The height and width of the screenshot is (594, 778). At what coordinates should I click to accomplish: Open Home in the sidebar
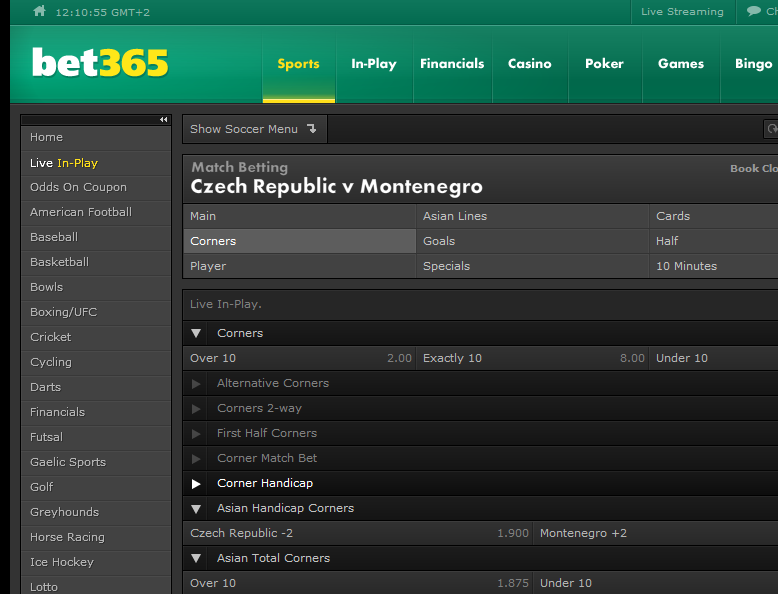click(96, 137)
